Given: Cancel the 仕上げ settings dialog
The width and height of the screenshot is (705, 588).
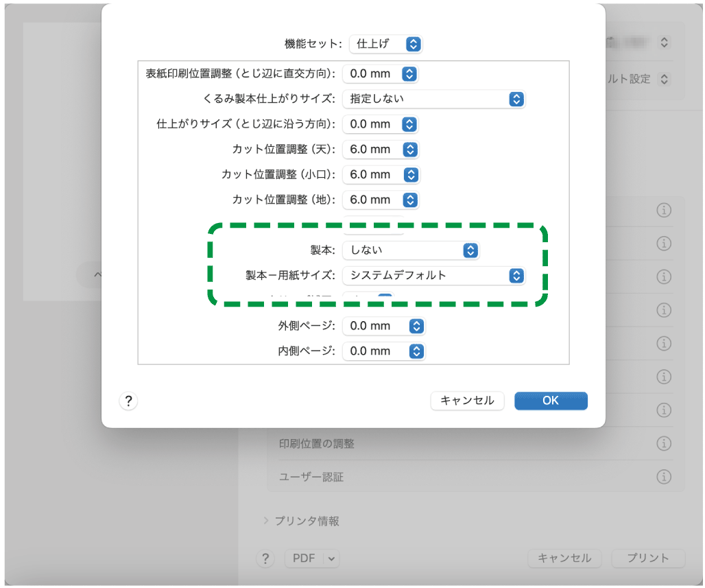Looking at the screenshot, I should point(467,401).
